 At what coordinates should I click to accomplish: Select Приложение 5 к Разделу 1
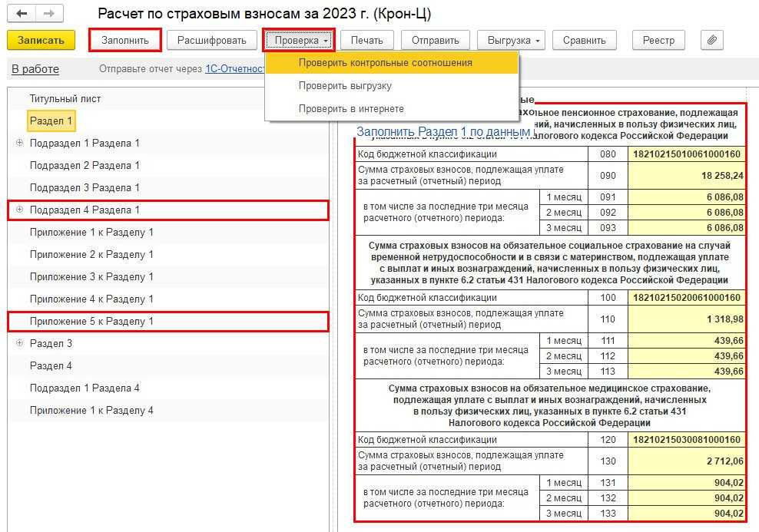[x=91, y=321]
